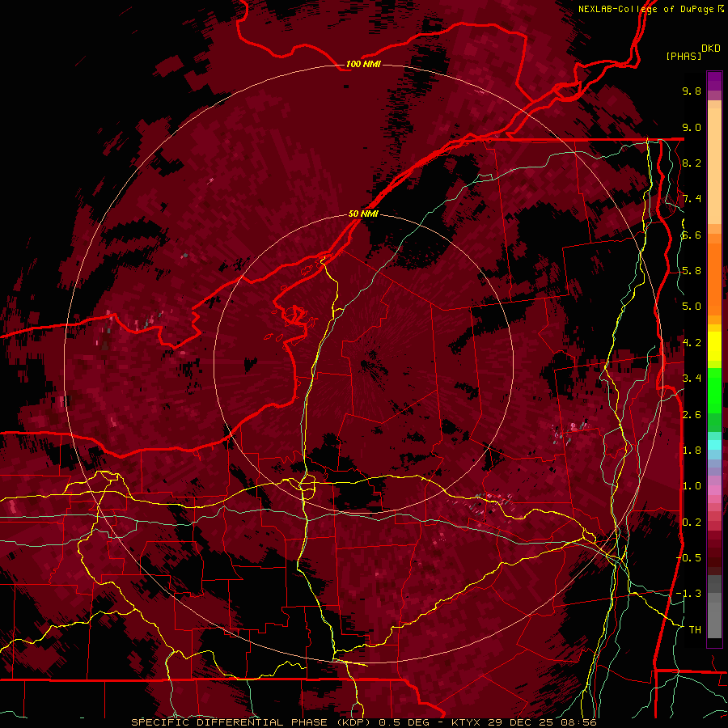Click the radar site center inside the 50 NMI ring
The height and width of the screenshot is (728, 728).
pyautogui.click(x=363, y=362)
